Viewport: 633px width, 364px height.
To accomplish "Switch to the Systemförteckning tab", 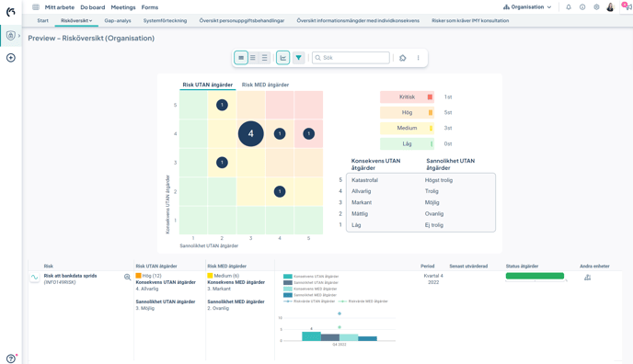I will 165,20.
